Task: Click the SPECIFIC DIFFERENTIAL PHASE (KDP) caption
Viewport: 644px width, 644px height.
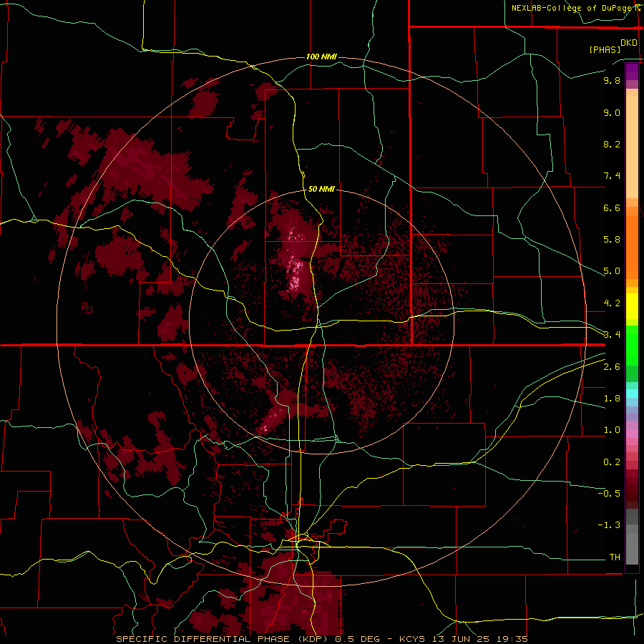Action: click(224, 639)
